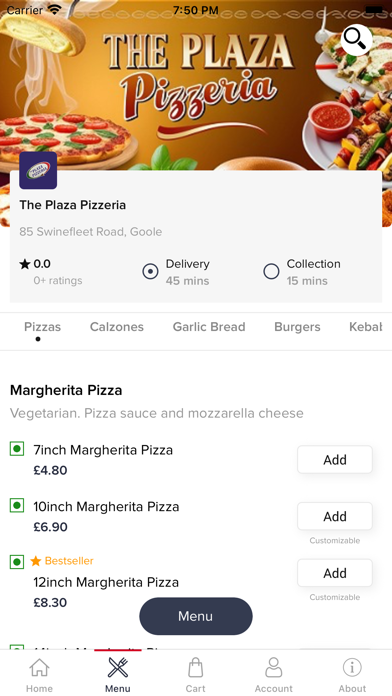Open the Menu fork and knife icon
This screenshot has height=696, width=392.
tap(118, 667)
